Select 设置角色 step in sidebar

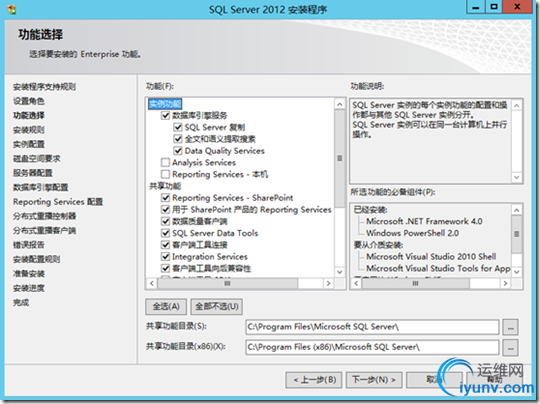29,101
